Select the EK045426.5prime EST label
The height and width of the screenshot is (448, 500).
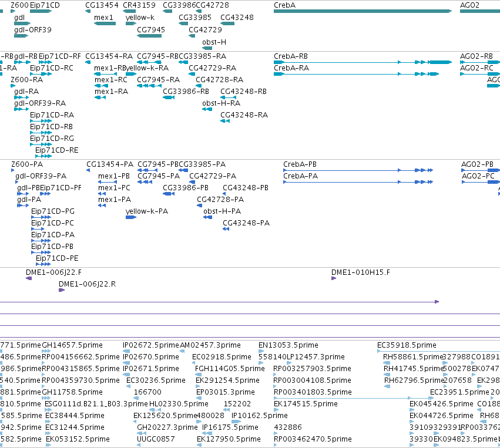(x=441, y=404)
